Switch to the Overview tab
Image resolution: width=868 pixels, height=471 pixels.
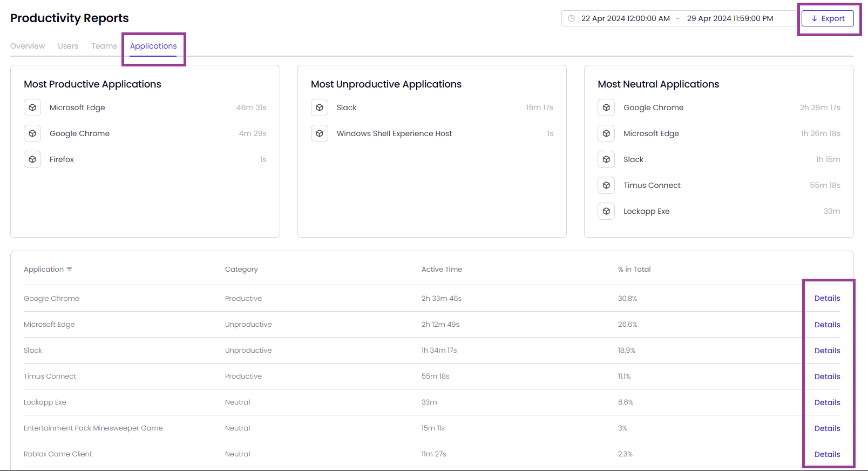28,46
